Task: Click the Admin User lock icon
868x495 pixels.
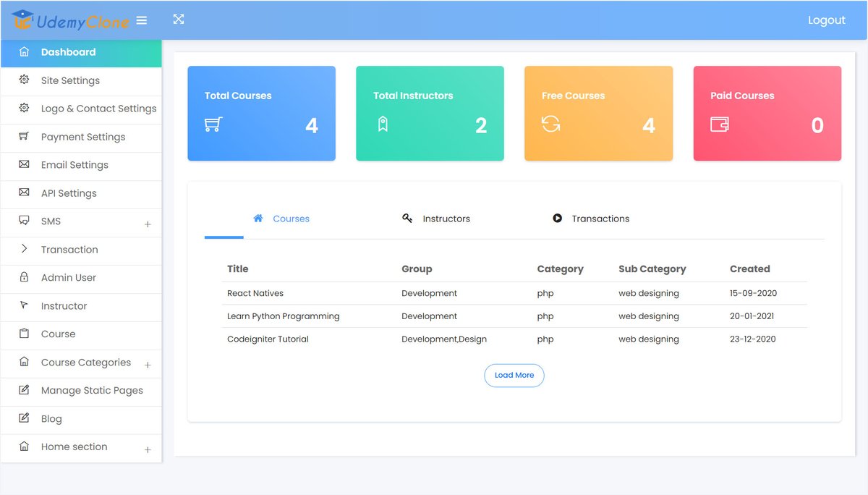Action: coord(24,277)
